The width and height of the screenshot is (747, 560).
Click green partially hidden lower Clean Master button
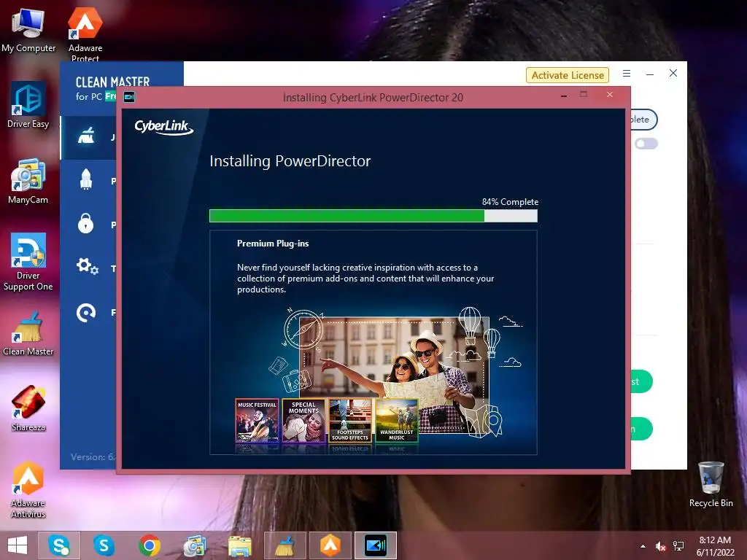coord(641,429)
